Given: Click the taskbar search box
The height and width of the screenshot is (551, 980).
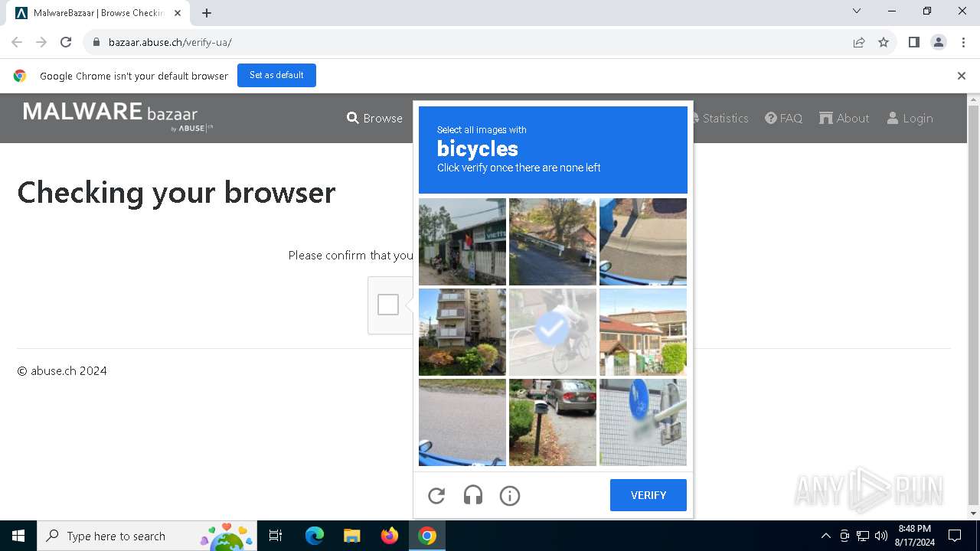Looking at the screenshot, I should (147, 536).
